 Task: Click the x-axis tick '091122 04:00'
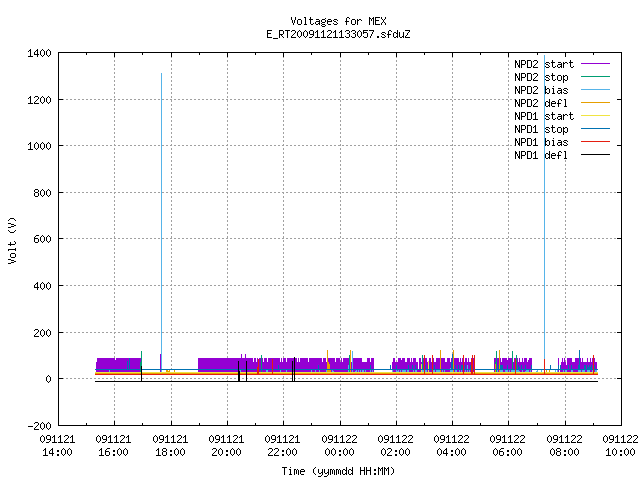[x=452, y=446]
